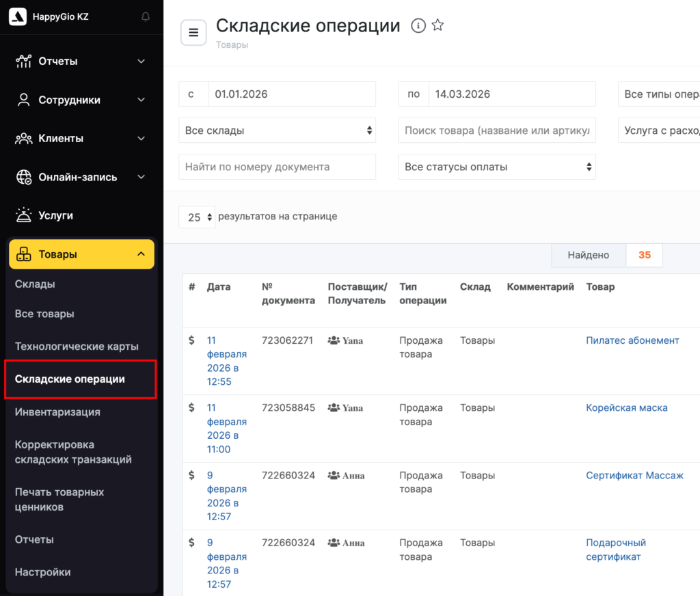Change results per page from 25
Viewport: 700px width, 596px height.
(197, 217)
